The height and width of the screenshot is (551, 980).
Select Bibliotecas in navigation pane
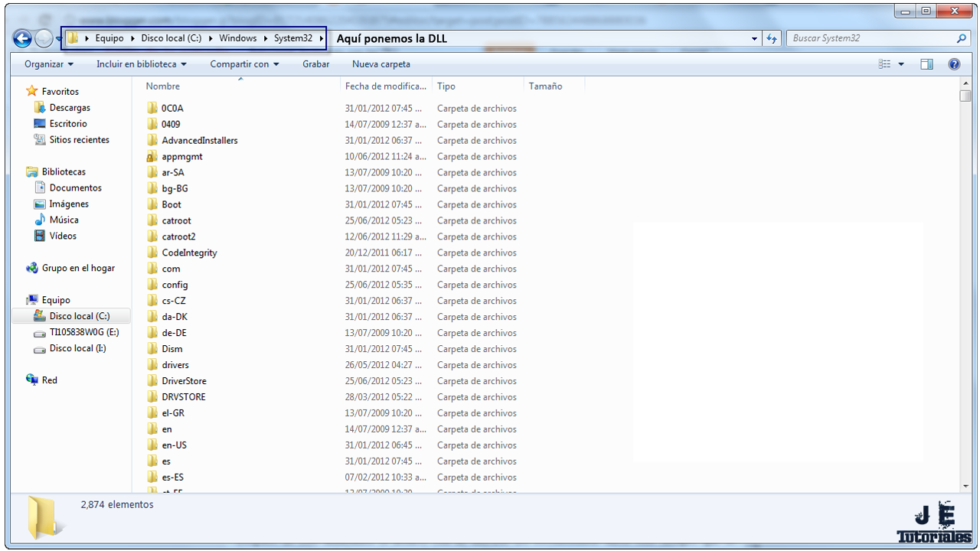64,172
